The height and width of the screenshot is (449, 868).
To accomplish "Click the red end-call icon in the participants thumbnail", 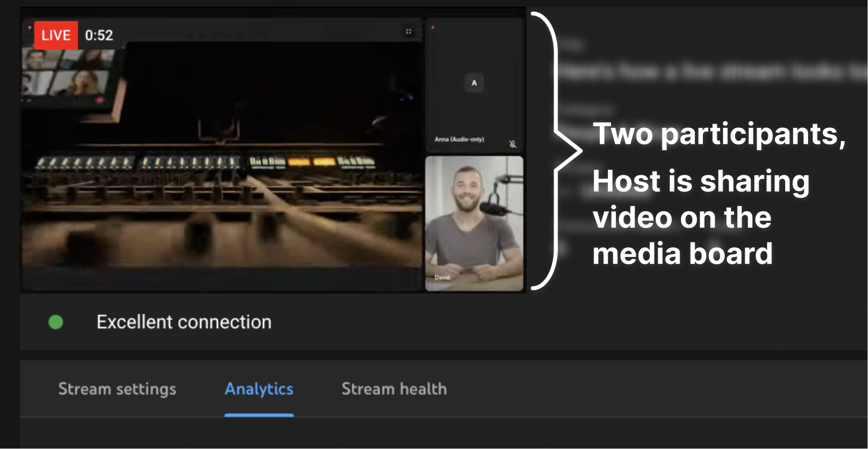I will [99, 100].
